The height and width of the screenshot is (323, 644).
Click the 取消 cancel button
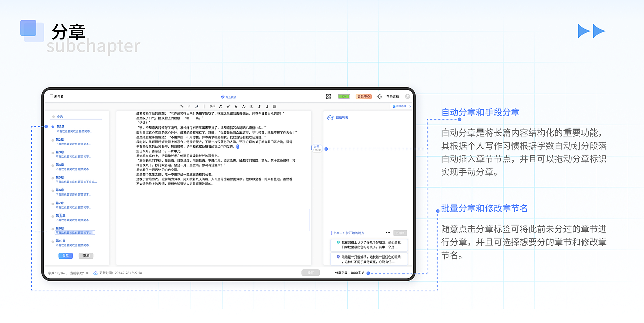pyautogui.click(x=86, y=255)
